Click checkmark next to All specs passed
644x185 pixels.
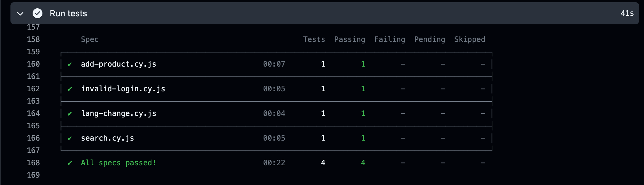70,163
